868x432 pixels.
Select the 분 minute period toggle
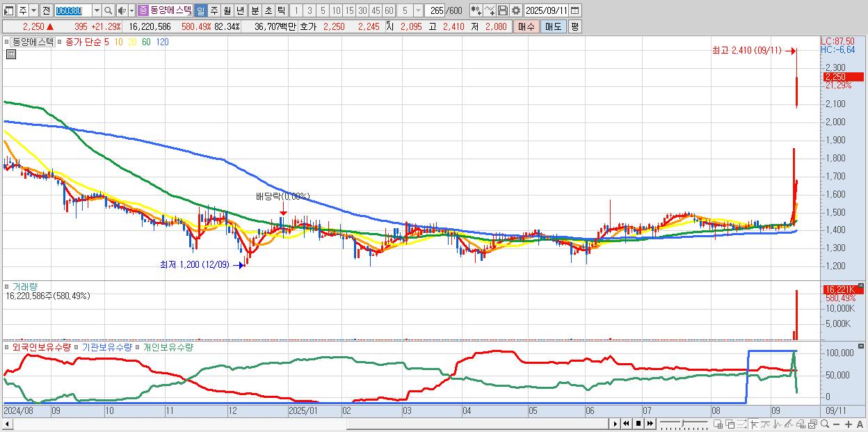pos(255,10)
